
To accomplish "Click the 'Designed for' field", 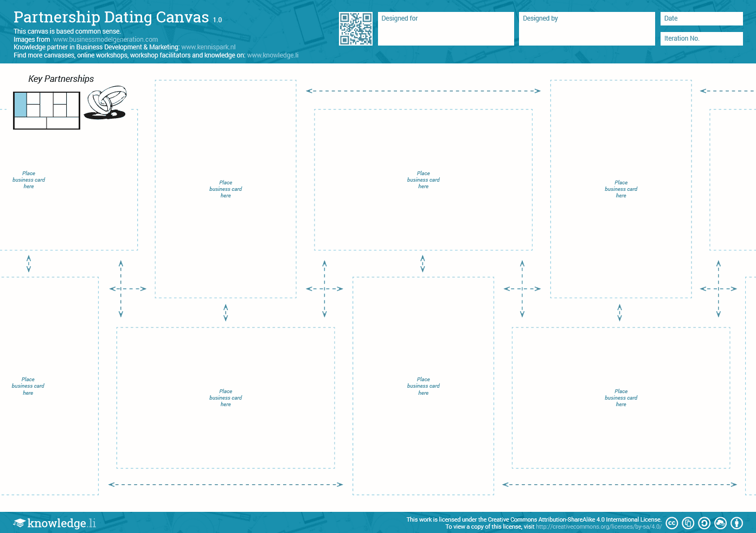I will (x=445, y=29).
